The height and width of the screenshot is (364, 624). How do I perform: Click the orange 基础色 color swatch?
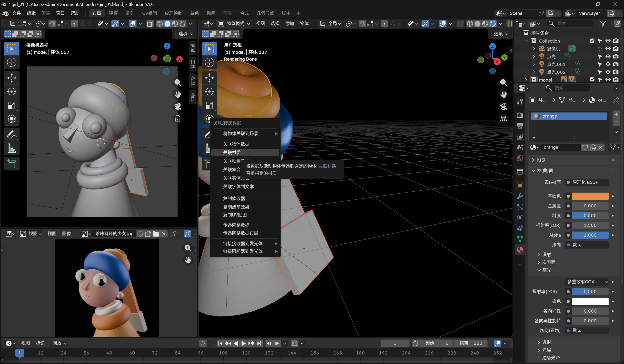[x=590, y=196]
